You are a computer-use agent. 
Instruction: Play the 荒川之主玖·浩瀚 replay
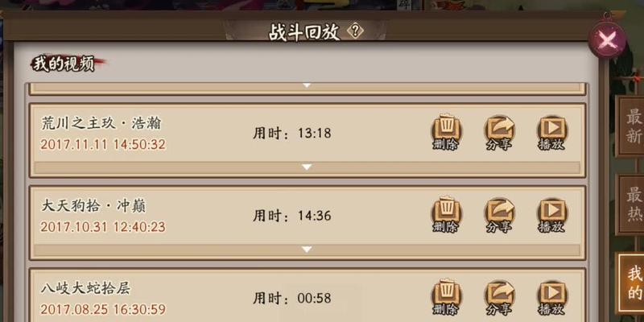[x=552, y=133]
